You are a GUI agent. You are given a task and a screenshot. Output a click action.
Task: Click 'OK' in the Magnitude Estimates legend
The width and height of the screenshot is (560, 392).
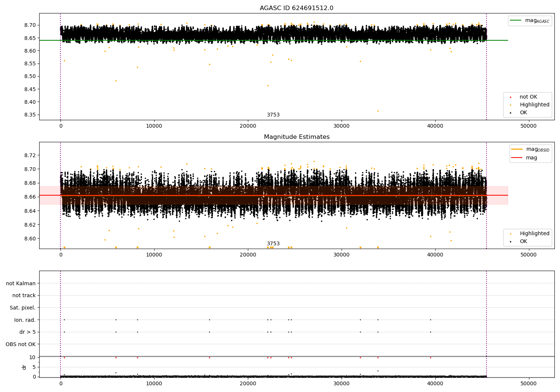(x=523, y=241)
